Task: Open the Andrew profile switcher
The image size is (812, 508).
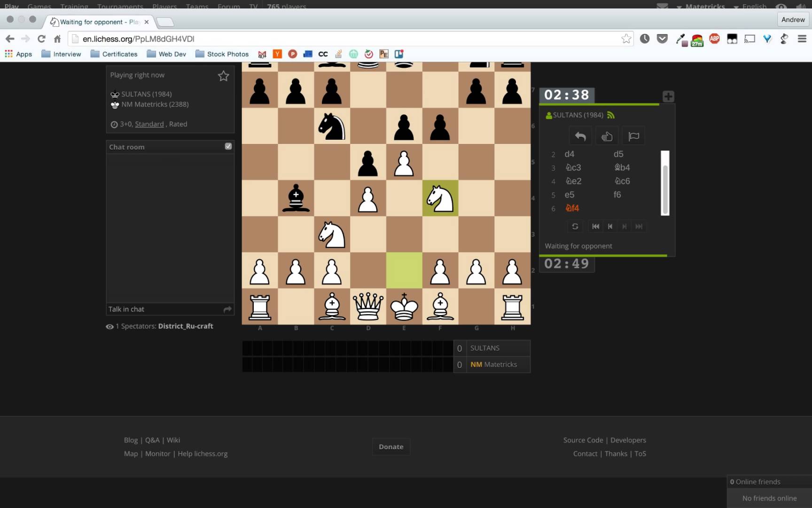Action: pyautogui.click(x=793, y=20)
